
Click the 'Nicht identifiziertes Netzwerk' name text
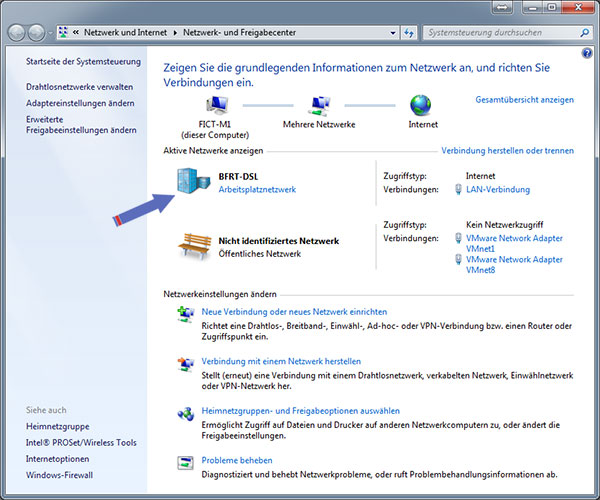pyautogui.click(x=279, y=241)
